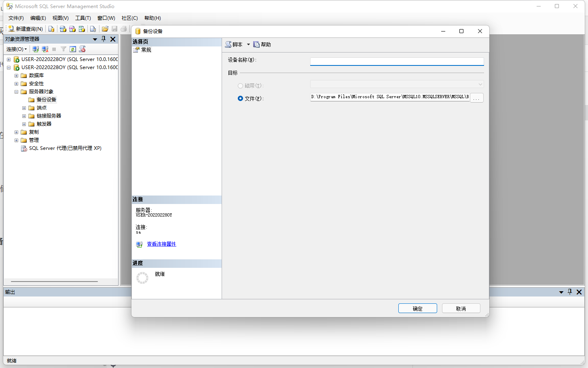
Task: Open the 编辑(E) menu
Action: [x=38, y=18]
